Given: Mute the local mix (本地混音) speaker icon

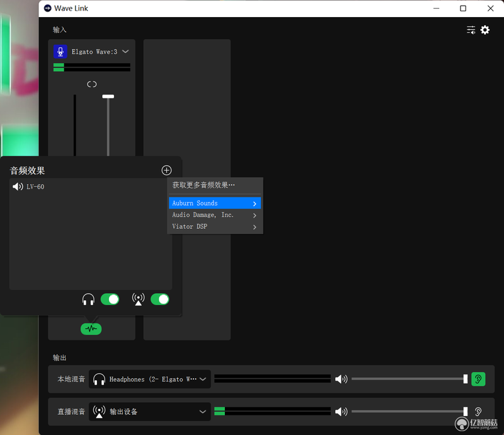Looking at the screenshot, I should click(341, 379).
